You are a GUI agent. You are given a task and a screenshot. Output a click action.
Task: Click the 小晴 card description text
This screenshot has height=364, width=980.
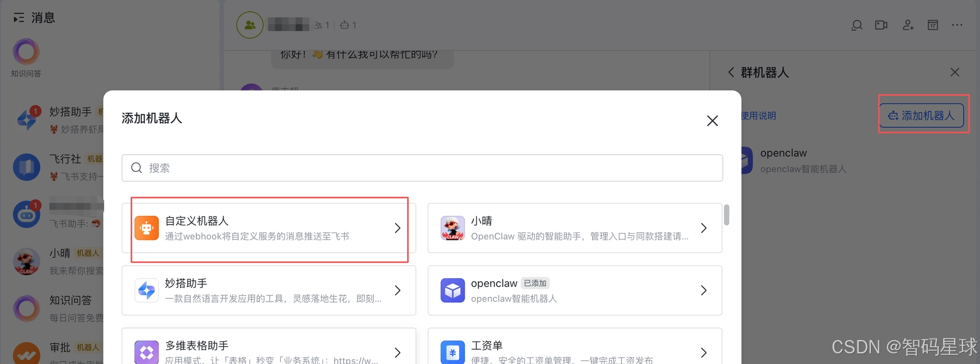coord(579,236)
